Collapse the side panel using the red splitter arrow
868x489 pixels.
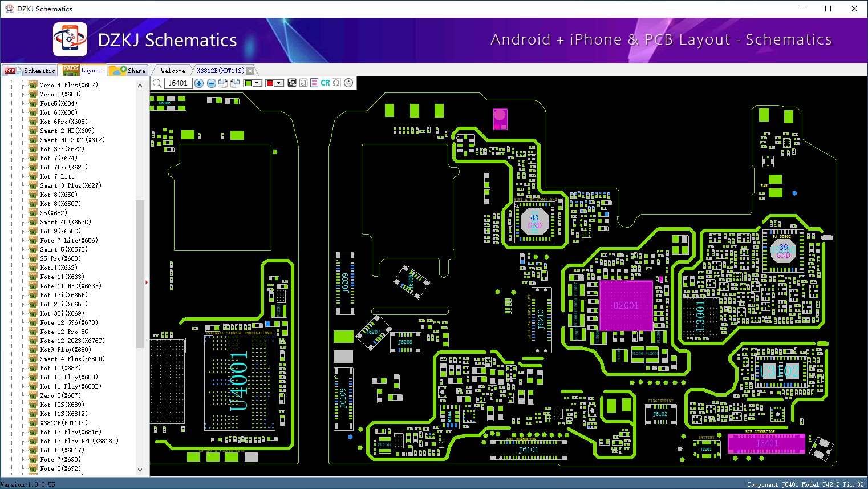(x=147, y=282)
